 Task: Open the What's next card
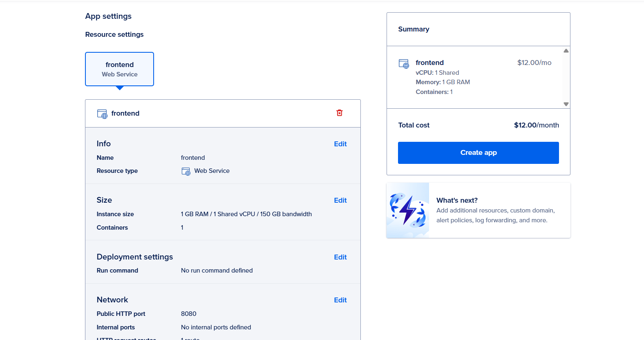tap(479, 210)
